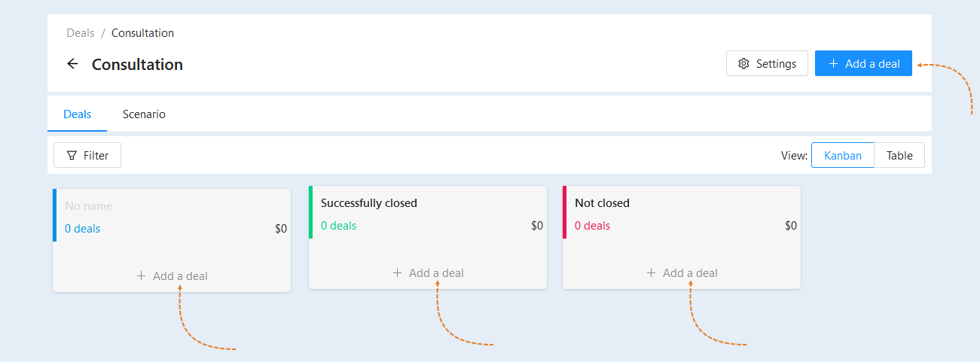The height and width of the screenshot is (362, 980).
Task: Click the back arrow next to Consultation
Action: point(72,64)
